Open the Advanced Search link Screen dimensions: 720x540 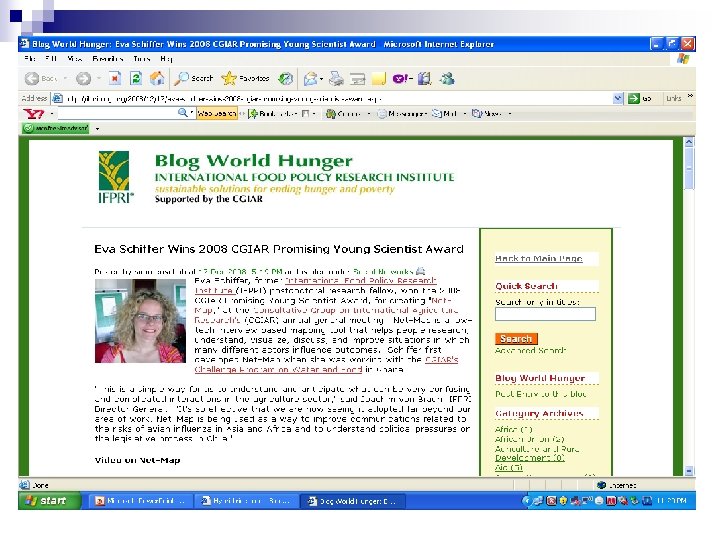point(530,350)
